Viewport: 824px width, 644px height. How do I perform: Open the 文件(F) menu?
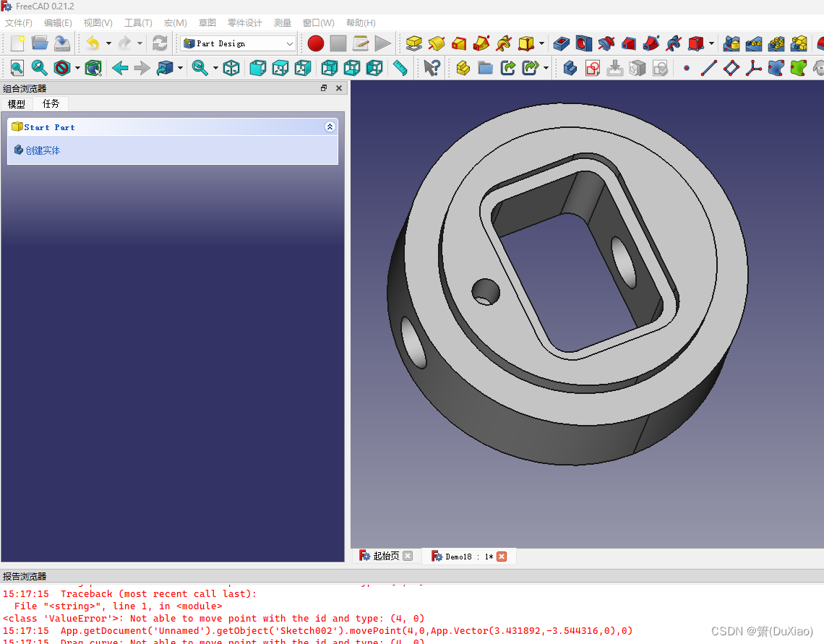pos(18,22)
